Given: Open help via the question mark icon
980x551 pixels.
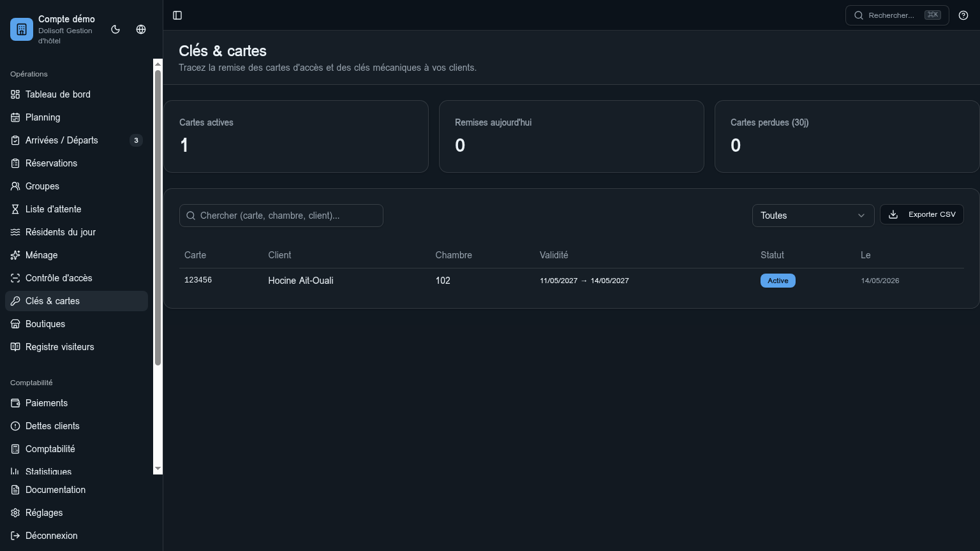Looking at the screenshot, I should (x=963, y=15).
